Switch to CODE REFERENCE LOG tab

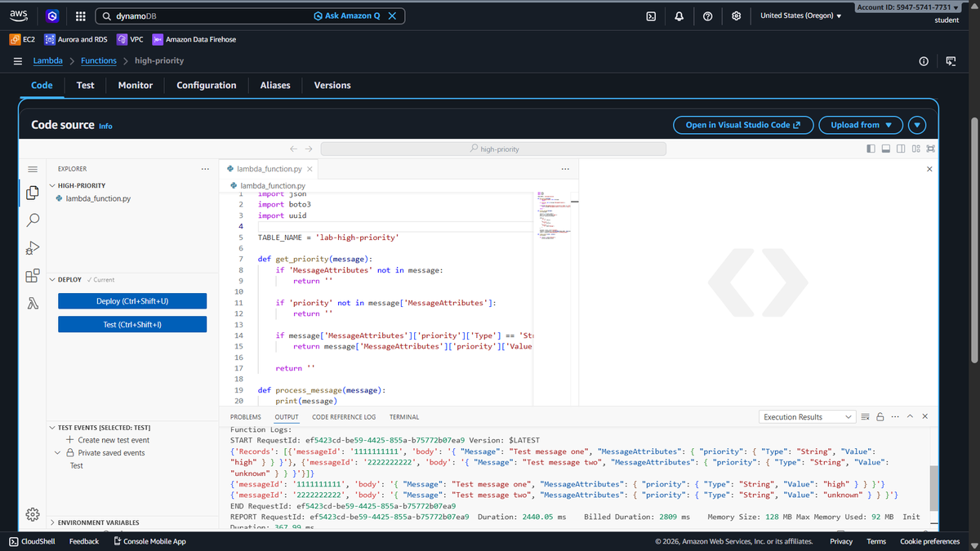[344, 416]
